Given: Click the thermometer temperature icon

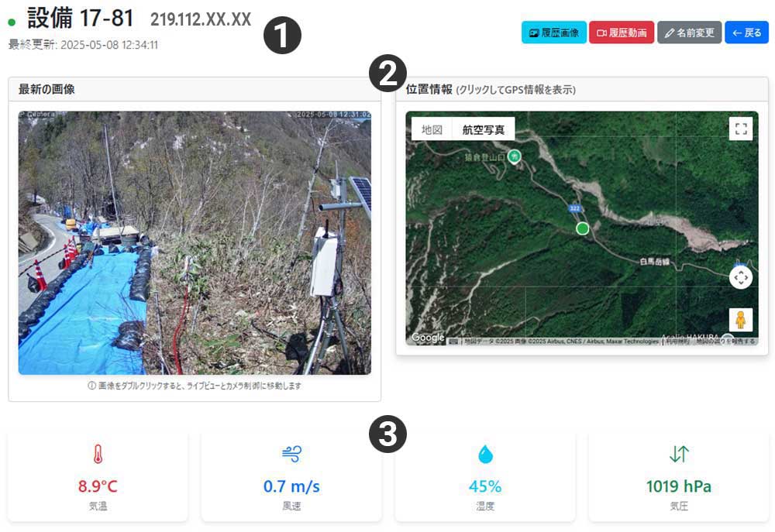Looking at the screenshot, I should 98,454.
